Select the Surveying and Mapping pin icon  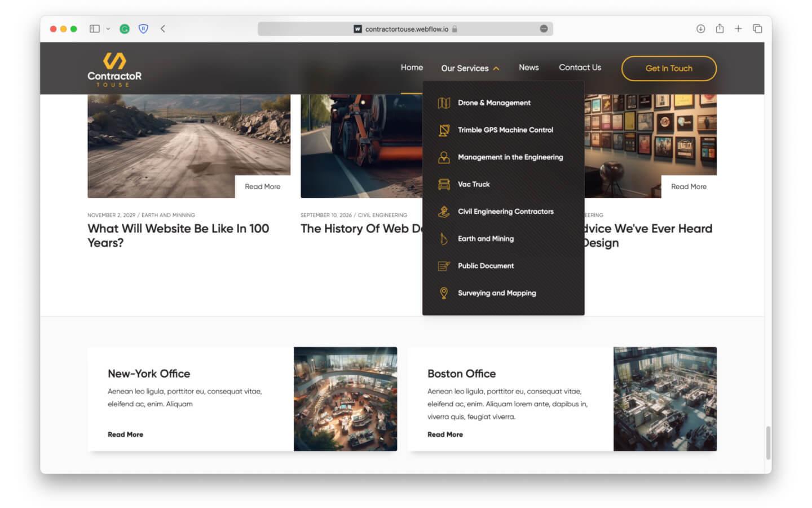coord(444,292)
